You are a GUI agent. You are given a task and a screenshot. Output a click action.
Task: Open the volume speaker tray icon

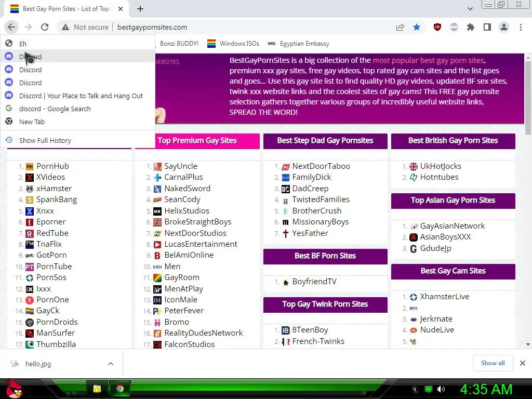pos(441,389)
